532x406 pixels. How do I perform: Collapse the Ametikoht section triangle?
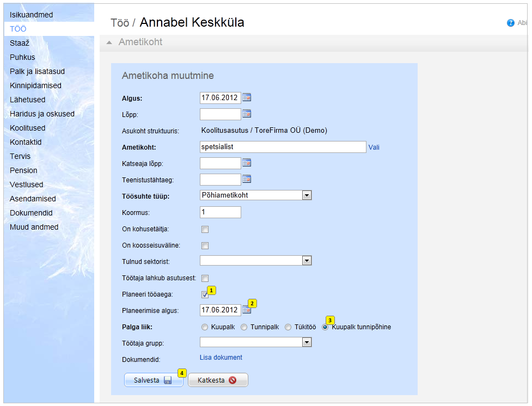pos(109,42)
